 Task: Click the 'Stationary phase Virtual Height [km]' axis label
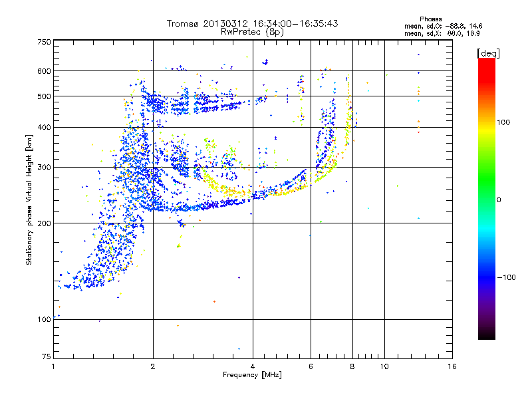click(29, 200)
